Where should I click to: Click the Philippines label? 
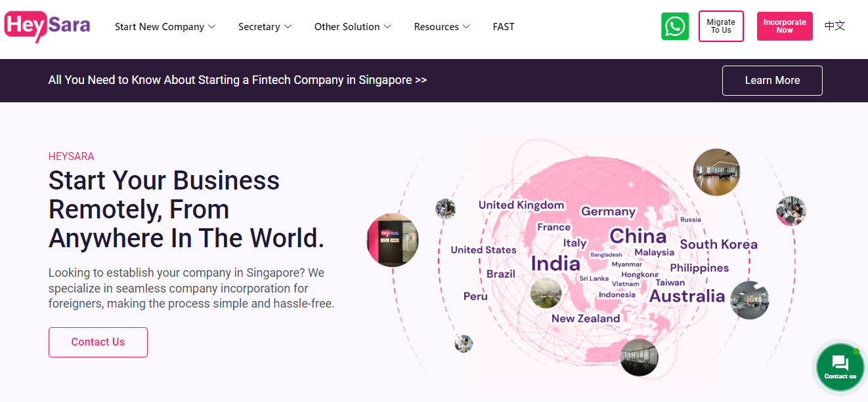click(x=699, y=268)
